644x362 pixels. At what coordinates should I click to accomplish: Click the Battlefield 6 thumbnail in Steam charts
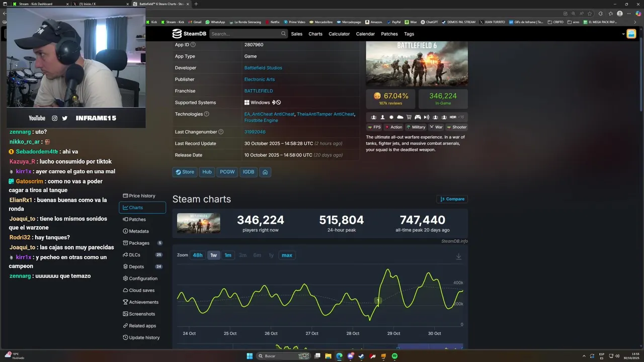pyautogui.click(x=198, y=223)
